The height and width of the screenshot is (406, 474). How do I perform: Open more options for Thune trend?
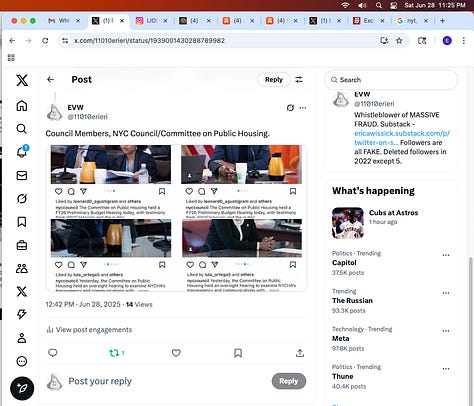coord(446,369)
